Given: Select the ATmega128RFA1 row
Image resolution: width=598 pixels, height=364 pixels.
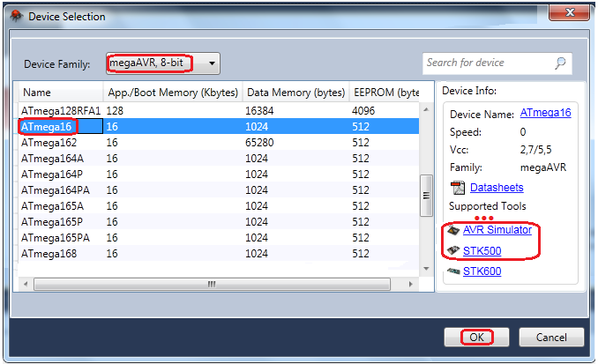Looking at the screenshot, I should pyautogui.click(x=219, y=111).
